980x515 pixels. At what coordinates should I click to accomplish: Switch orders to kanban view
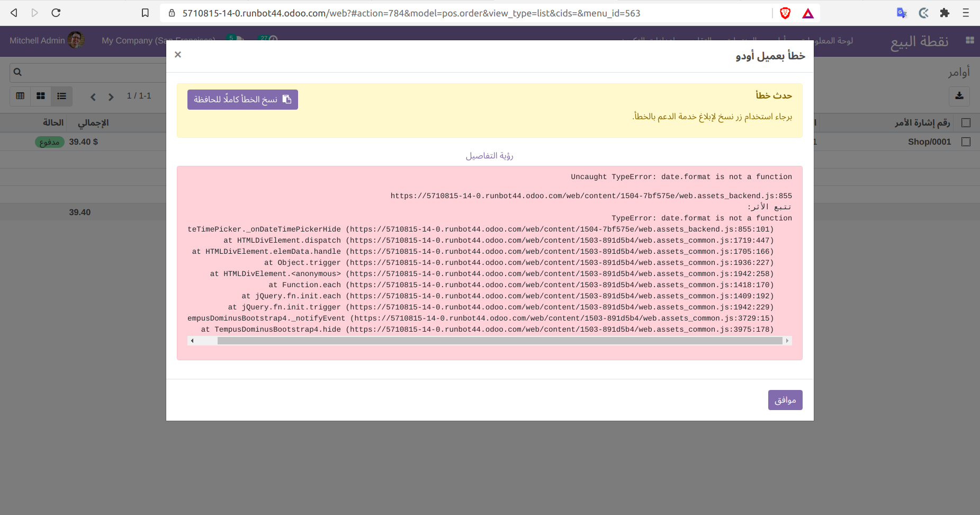pyautogui.click(x=41, y=96)
